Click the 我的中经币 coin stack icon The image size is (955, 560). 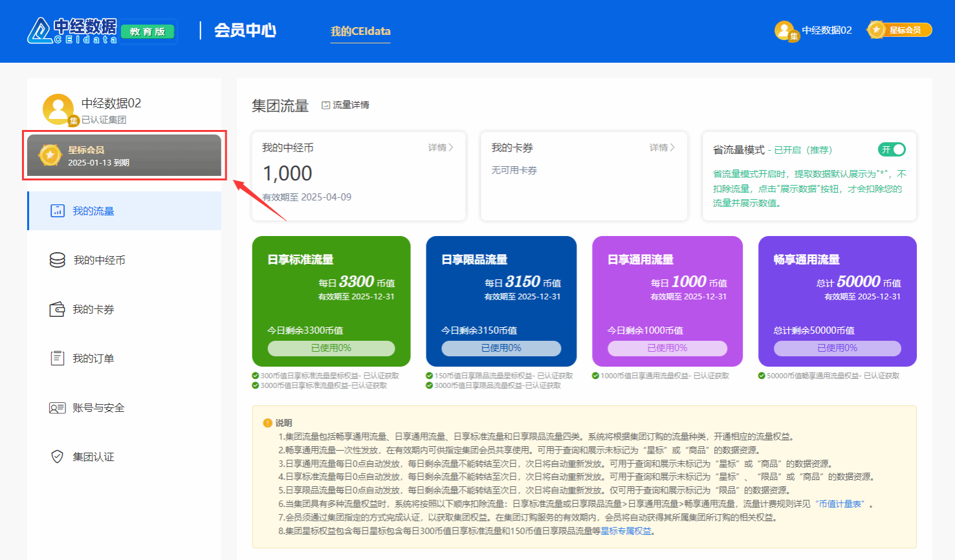pyautogui.click(x=58, y=260)
